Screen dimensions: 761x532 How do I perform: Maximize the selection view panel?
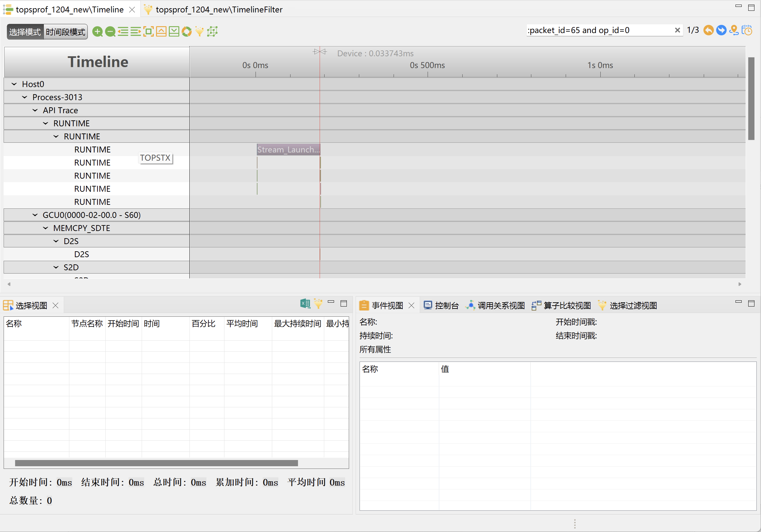(x=344, y=304)
